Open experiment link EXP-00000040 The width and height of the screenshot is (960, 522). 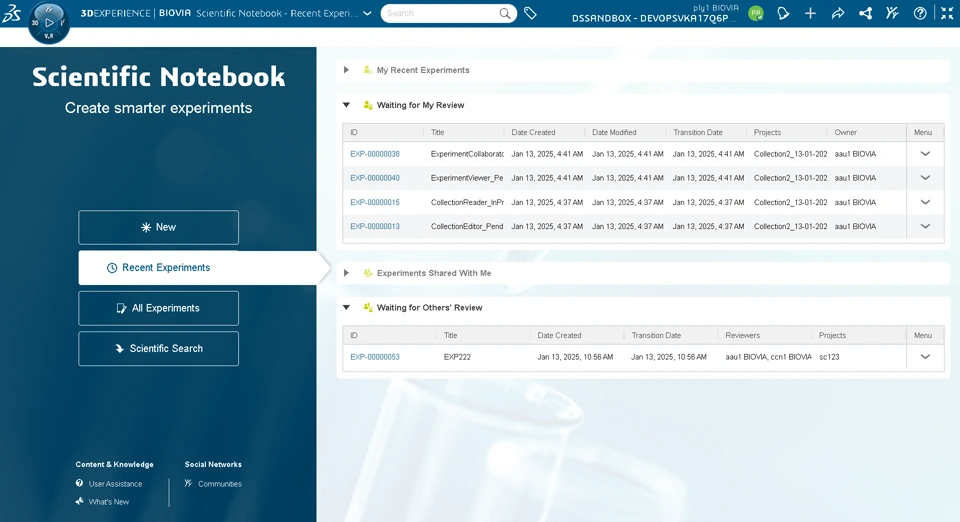375,178
